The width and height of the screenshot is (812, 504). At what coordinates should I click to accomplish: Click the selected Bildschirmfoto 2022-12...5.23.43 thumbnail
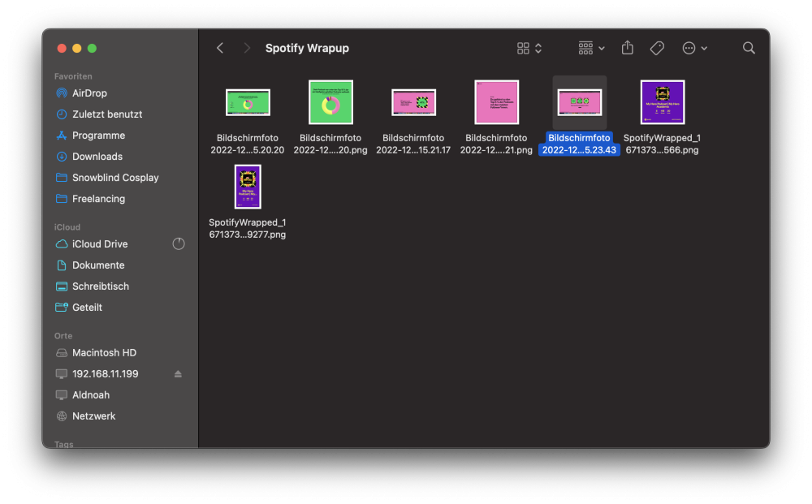coord(580,102)
